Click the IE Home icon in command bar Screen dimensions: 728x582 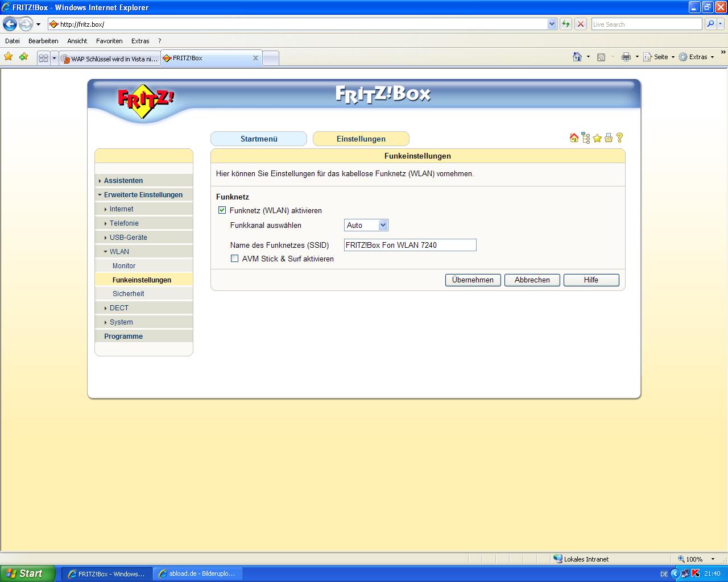tap(577, 57)
